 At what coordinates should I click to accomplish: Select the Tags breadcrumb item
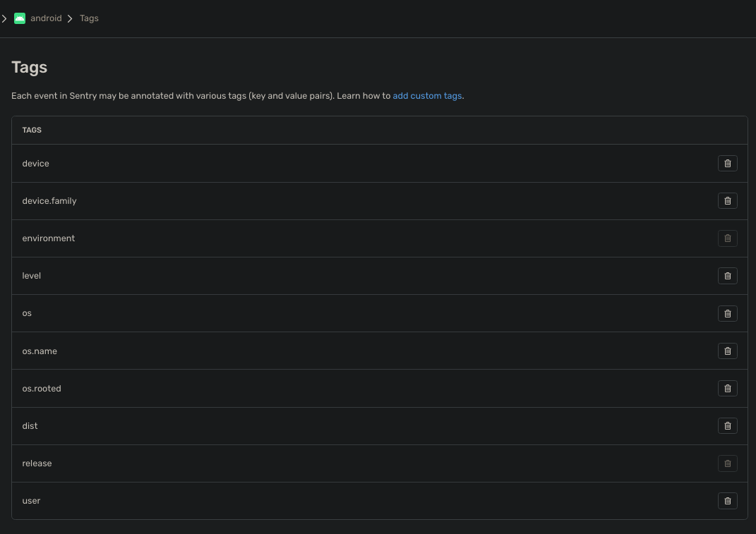[89, 18]
